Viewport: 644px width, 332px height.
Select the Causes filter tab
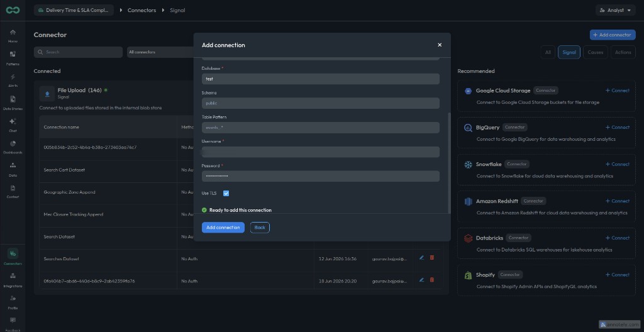595,52
